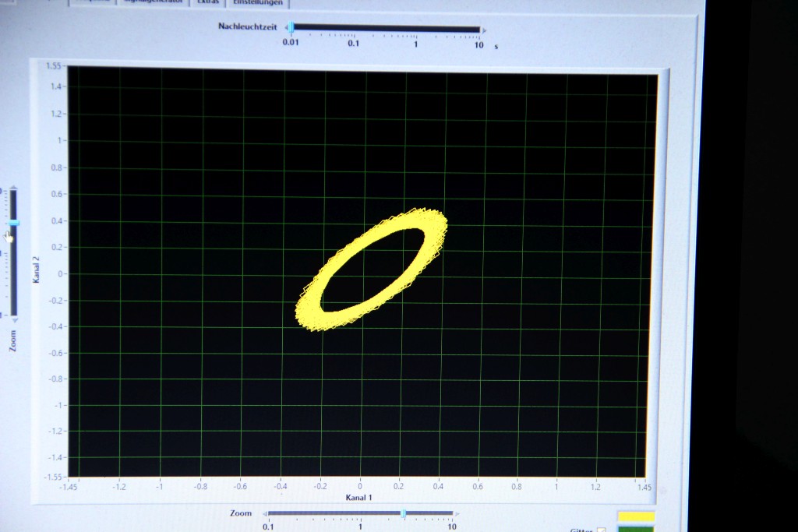Click the yellow trace color swatch
The width and height of the screenshot is (798, 532).
(636, 516)
